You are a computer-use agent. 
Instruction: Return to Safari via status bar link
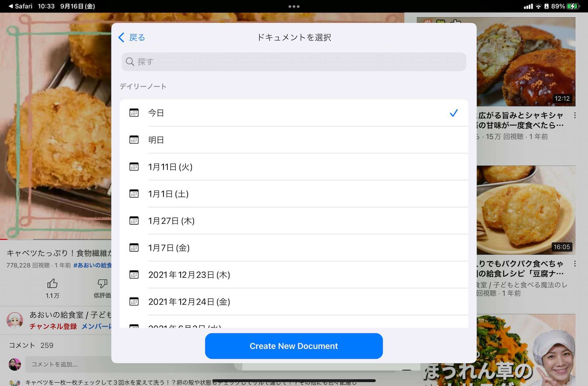click(x=20, y=6)
